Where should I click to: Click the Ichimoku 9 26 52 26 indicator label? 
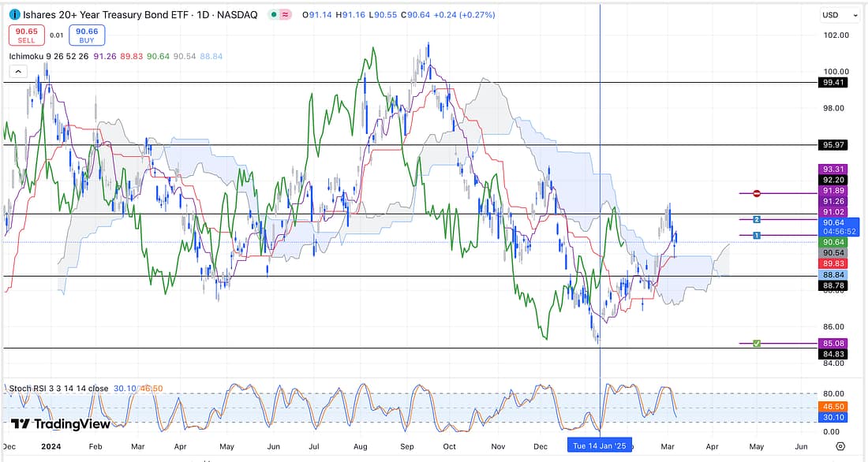click(47, 56)
